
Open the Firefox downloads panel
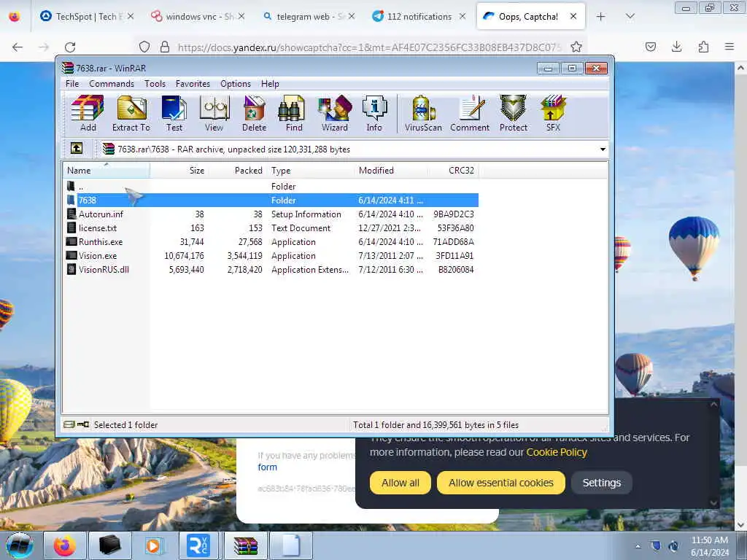pyautogui.click(x=676, y=47)
